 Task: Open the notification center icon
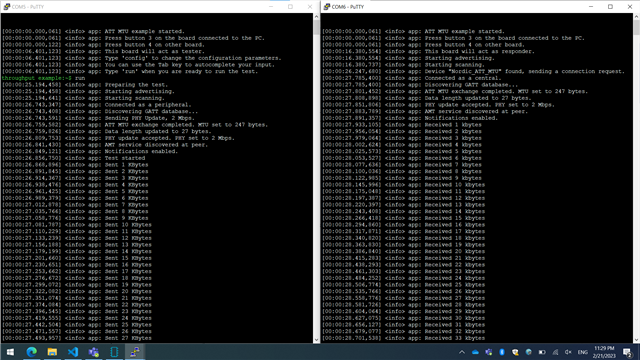tap(628, 352)
